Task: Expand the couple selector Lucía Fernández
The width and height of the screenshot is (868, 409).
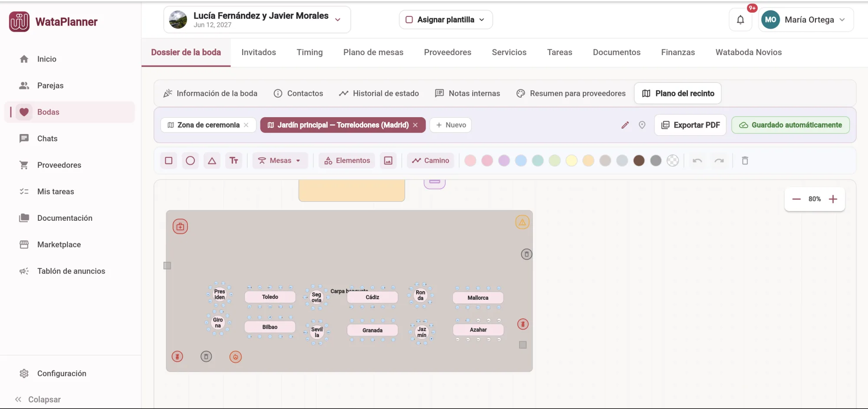Action: (x=257, y=20)
